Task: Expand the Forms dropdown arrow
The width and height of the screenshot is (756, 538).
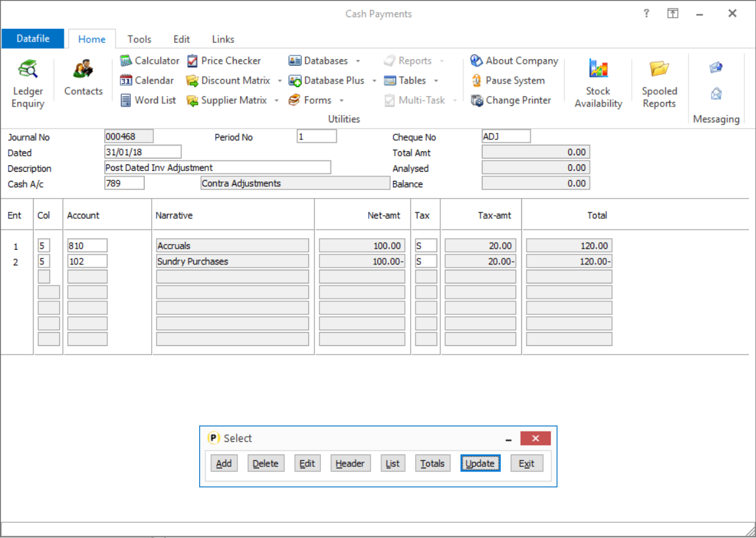Action: 341,101
